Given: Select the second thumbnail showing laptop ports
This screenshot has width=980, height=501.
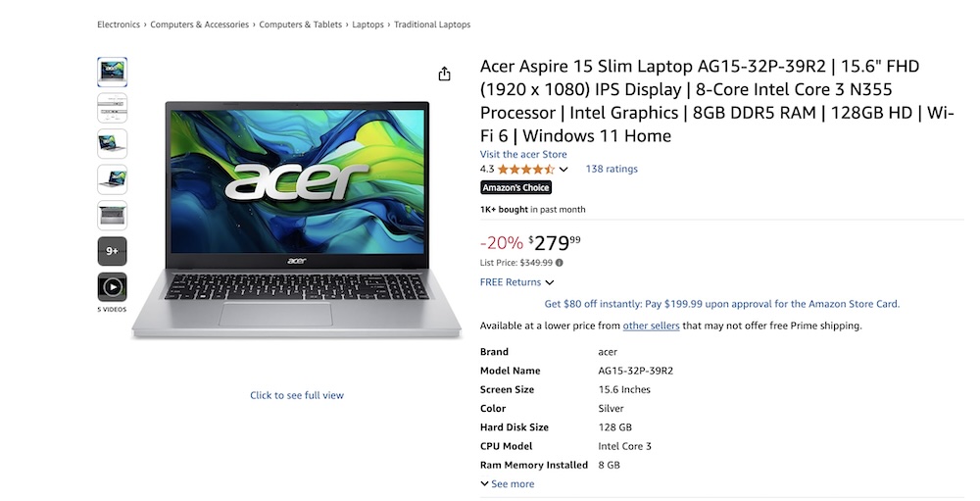Looking at the screenshot, I should click(x=112, y=107).
